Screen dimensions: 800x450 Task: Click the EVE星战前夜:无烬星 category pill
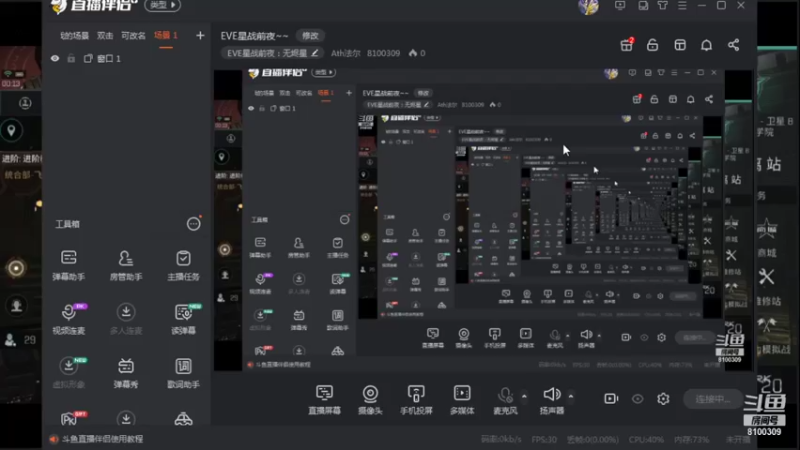272,53
